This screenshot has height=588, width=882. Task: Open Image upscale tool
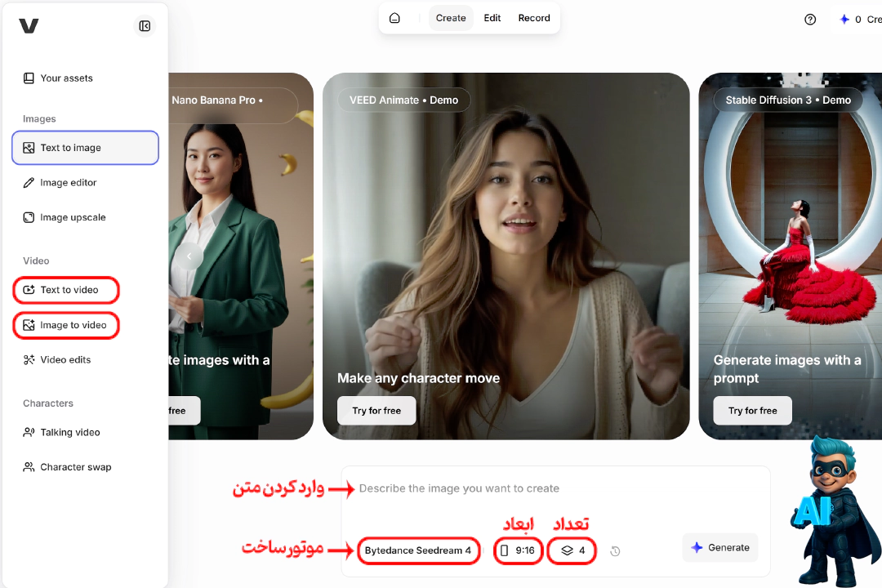click(x=73, y=217)
